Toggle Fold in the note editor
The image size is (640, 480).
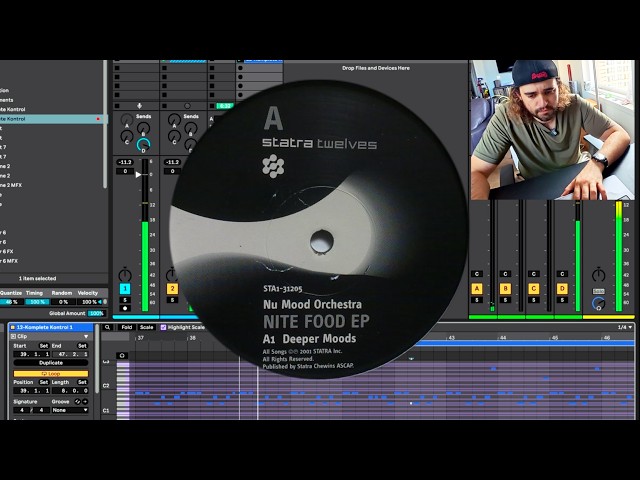tap(127, 327)
